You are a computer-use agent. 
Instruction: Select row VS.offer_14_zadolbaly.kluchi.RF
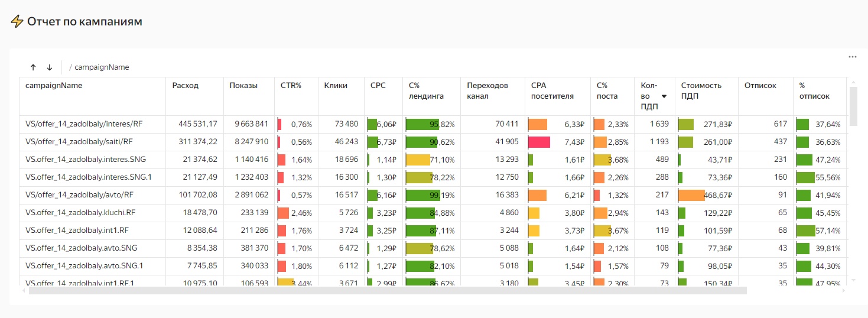pos(433,213)
